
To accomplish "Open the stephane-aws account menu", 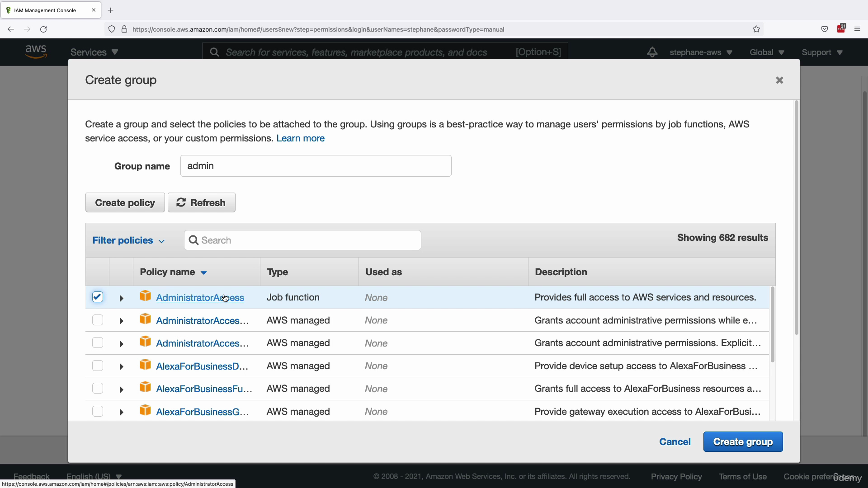I will click(x=701, y=52).
